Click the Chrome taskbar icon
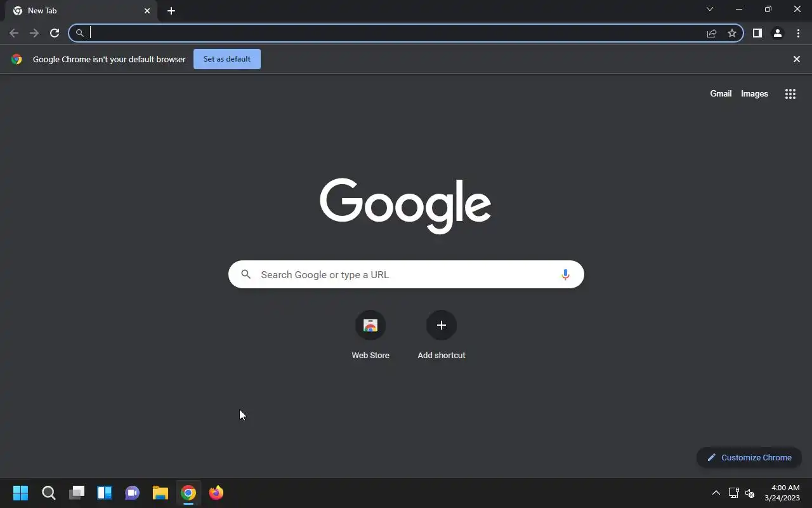This screenshot has width=812, height=508. (188, 493)
